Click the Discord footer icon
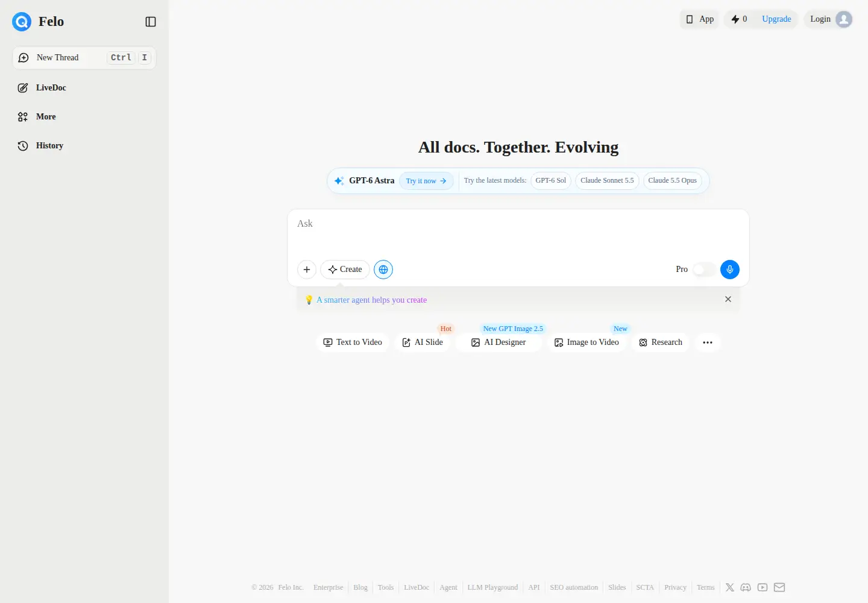Image resolution: width=868 pixels, height=603 pixels. tap(746, 587)
